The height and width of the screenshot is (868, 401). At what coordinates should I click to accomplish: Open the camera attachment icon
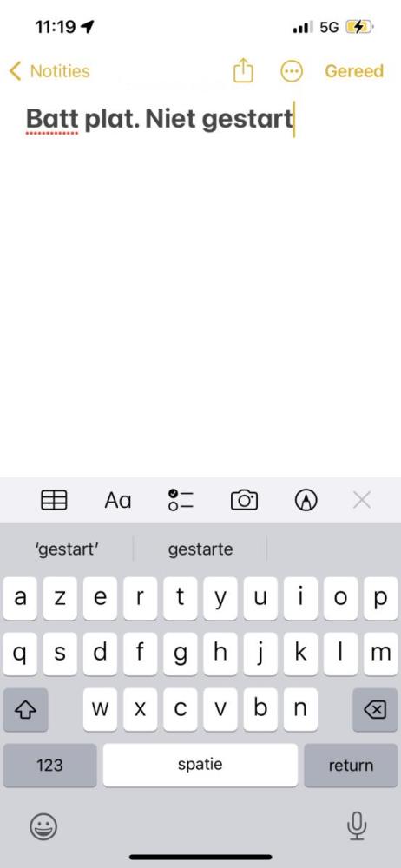click(x=244, y=500)
